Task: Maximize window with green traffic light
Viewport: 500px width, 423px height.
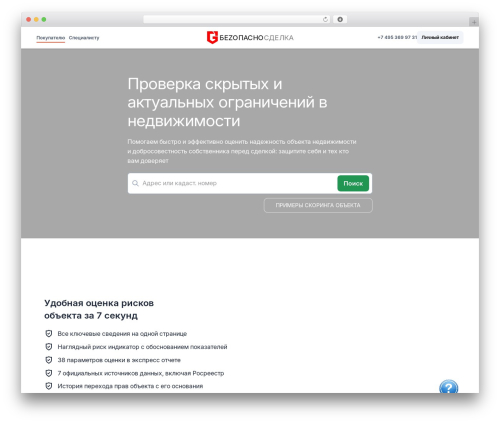Action: click(x=44, y=20)
